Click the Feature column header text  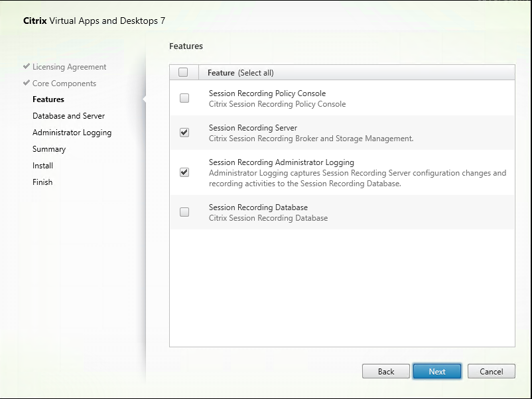221,73
